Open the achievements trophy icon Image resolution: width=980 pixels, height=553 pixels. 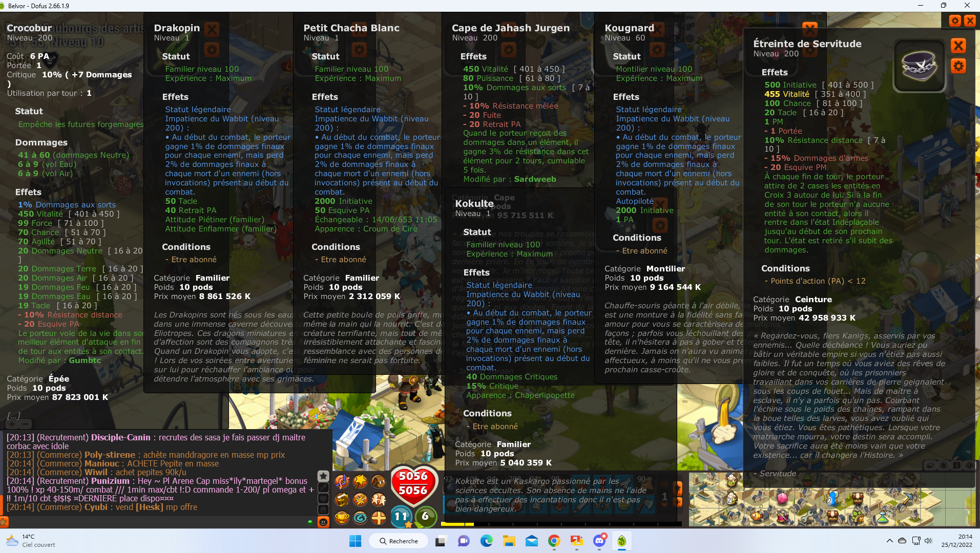342,518
